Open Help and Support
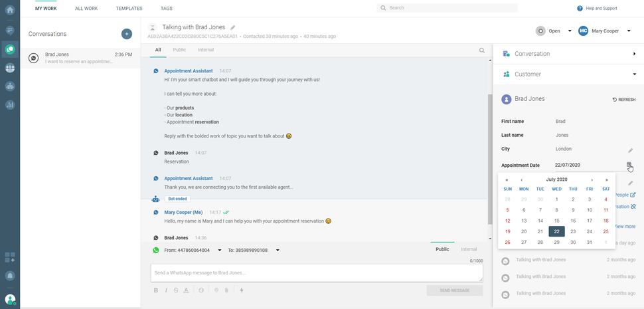The height and width of the screenshot is (309, 644). 597,9
